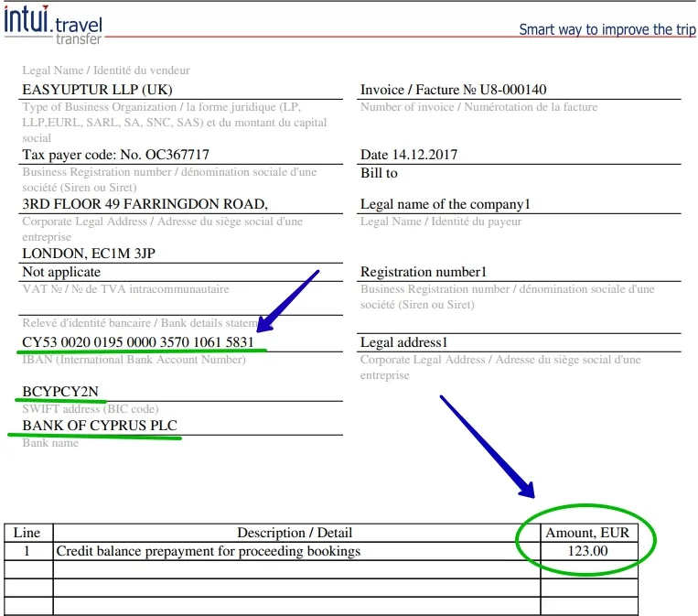Select the SWIFT code BCYPCY2N
Screen dimensions: 698x616
click(60, 392)
